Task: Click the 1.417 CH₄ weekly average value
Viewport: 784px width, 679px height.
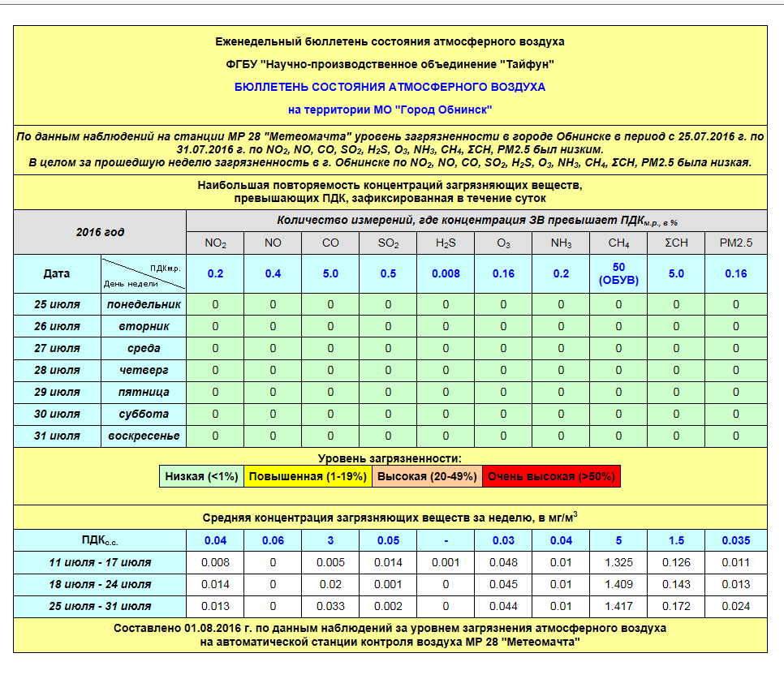Action: pyautogui.click(x=619, y=606)
